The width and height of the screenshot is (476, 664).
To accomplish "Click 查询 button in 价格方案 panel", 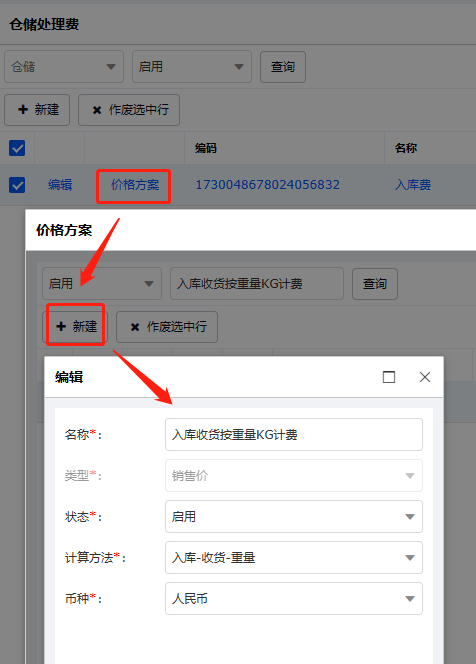I will pos(375,283).
